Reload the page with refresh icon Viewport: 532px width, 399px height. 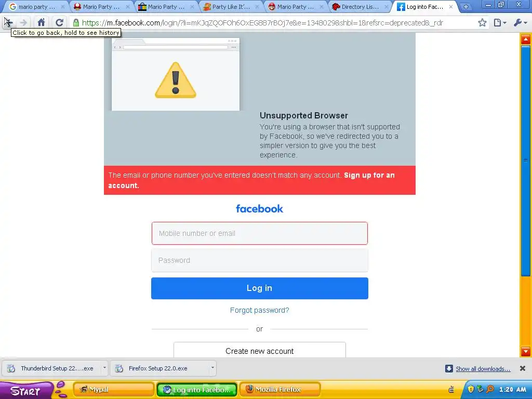[x=59, y=23]
